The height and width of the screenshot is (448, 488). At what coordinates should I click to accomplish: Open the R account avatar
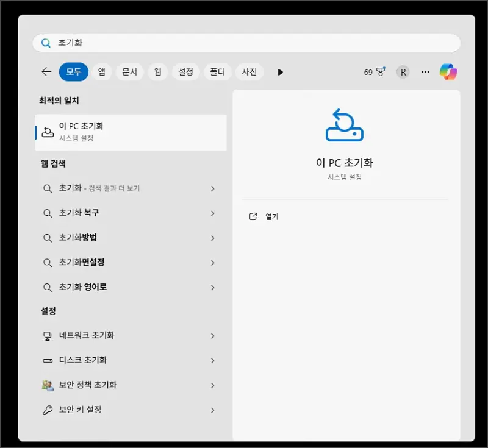(403, 72)
